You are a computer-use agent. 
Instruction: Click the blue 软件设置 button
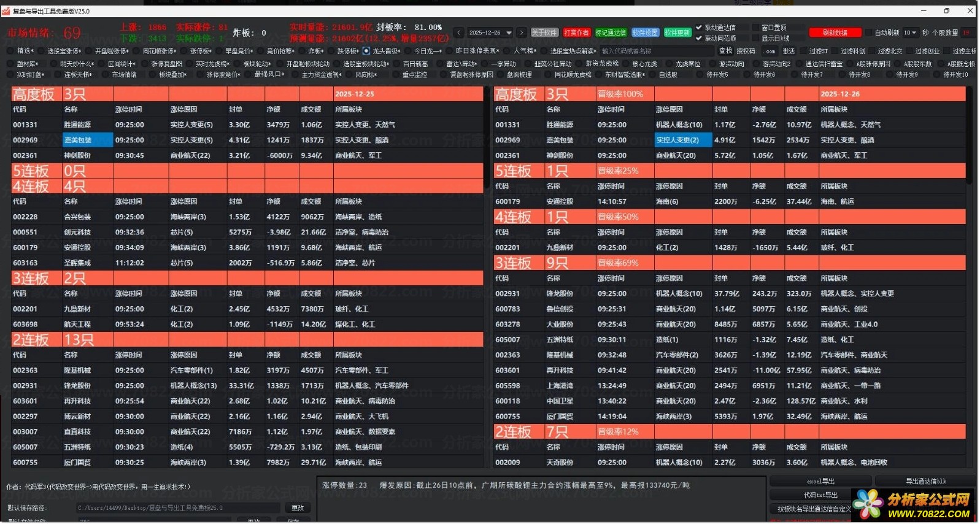pyautogui.click(x=645, y=33)
